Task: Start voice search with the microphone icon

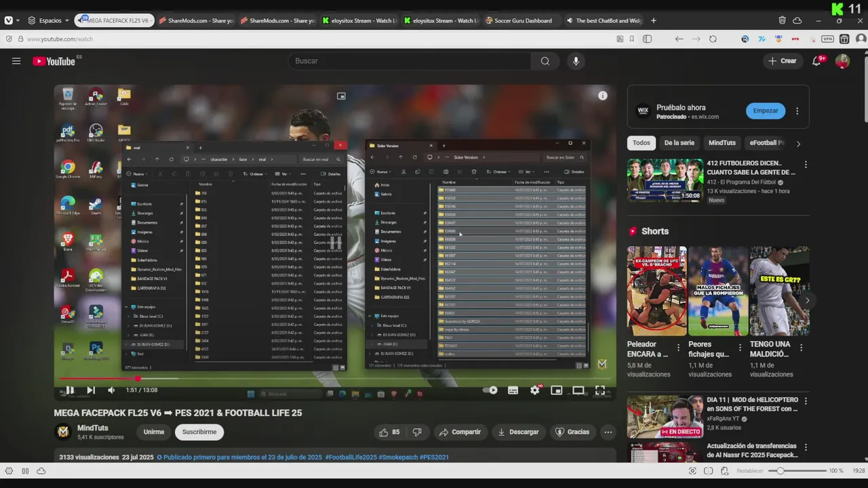Action: click(576, 61)
